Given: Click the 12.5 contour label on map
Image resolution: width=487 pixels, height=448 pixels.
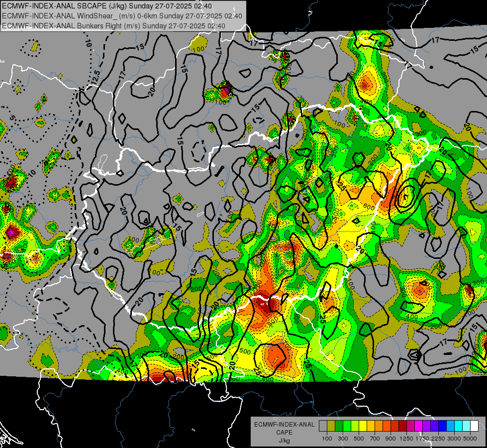Looking at the screenshot, I should 96,78.
